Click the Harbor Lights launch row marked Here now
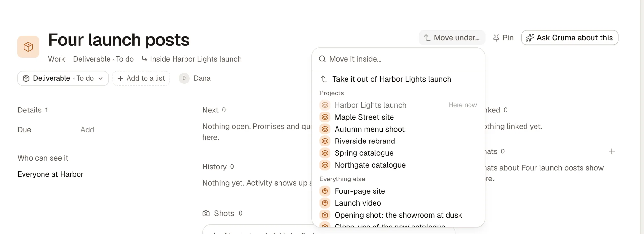This screenshot has width=644, height=234. pyautogui.click(x=398, y=105)
